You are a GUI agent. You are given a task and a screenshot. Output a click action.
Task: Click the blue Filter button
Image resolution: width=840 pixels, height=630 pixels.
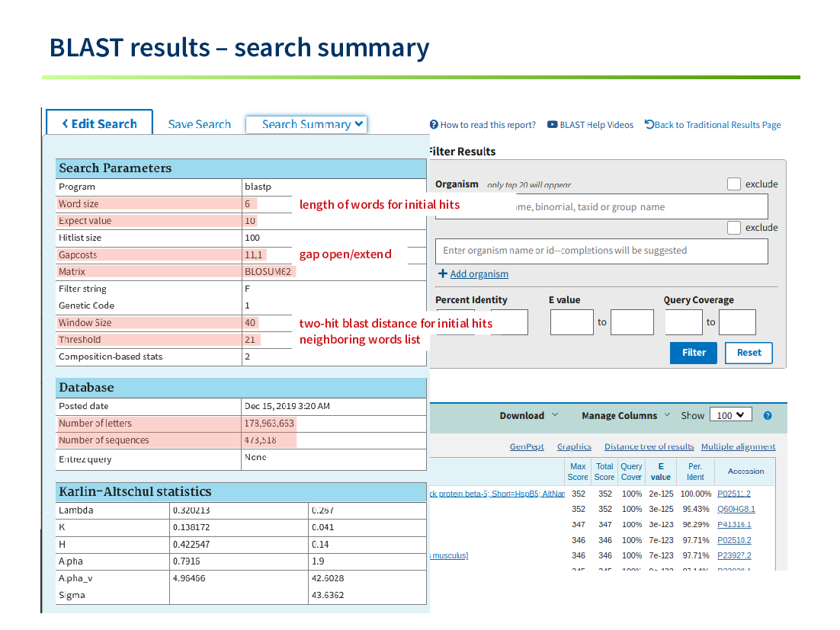[x=693, y=353]
